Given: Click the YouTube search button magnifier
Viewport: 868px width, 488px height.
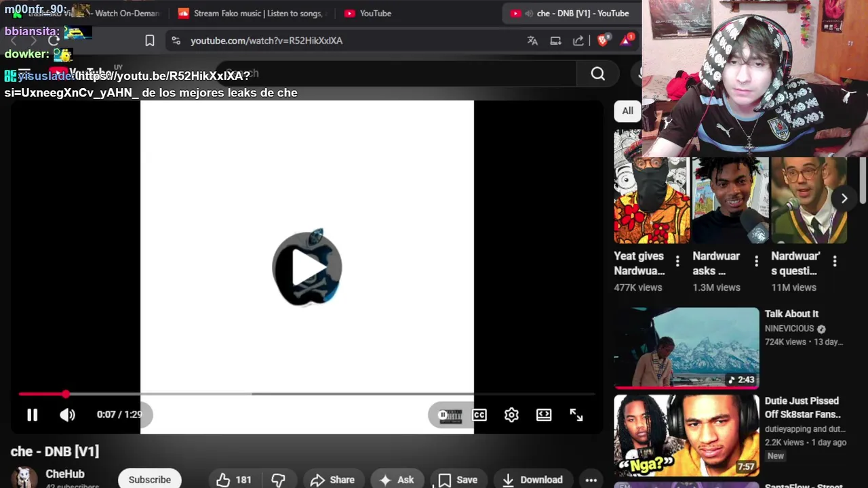Looking at the screenshot, I should [x=597, y=74].
